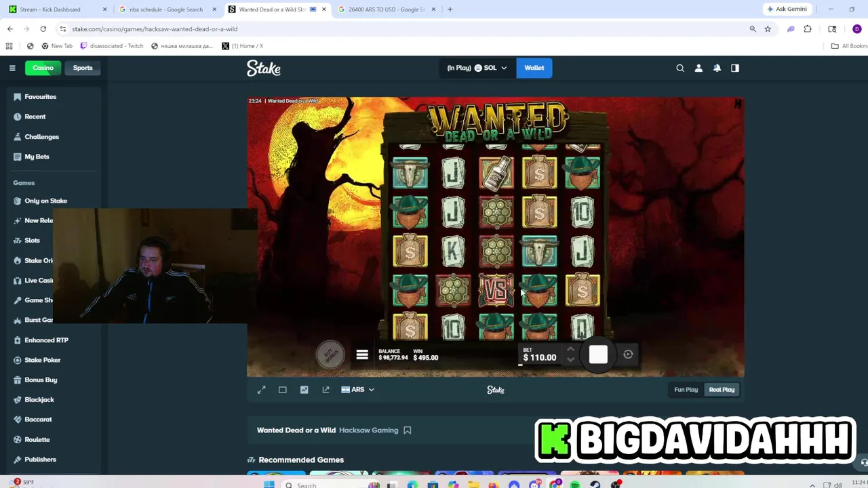
Task: Switch to the Casino section
Action: [43, 68]
